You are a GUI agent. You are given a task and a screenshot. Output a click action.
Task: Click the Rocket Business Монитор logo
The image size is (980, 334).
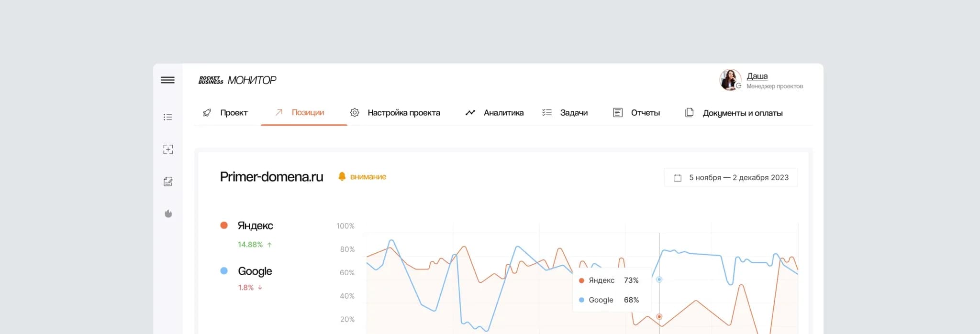pos(237,80)
